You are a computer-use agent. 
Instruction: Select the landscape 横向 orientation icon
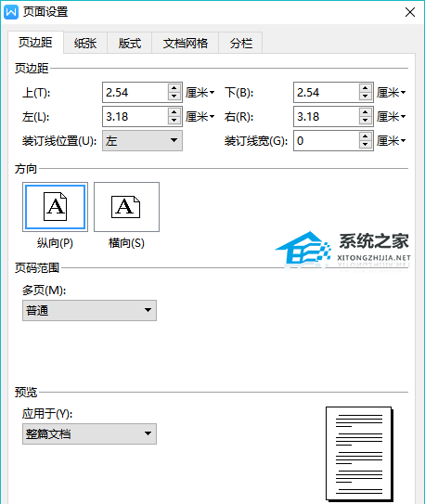126,207
